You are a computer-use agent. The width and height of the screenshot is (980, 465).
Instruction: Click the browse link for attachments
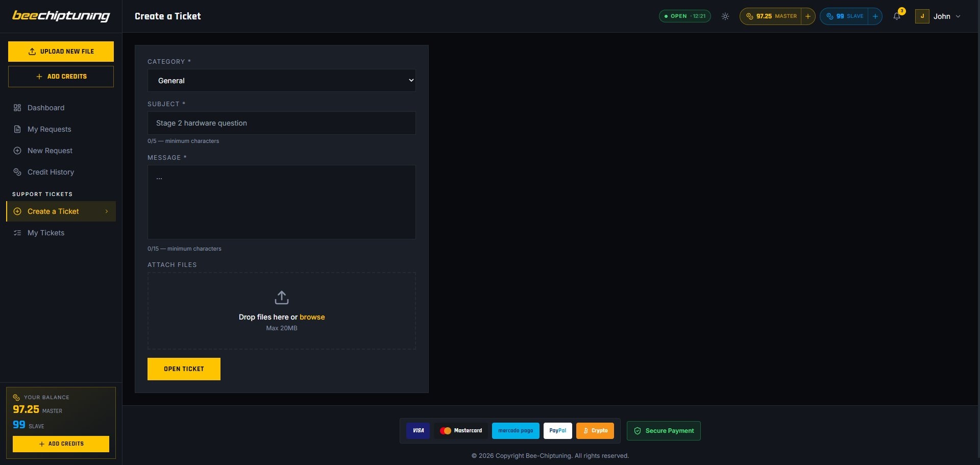tap(312, 317)
